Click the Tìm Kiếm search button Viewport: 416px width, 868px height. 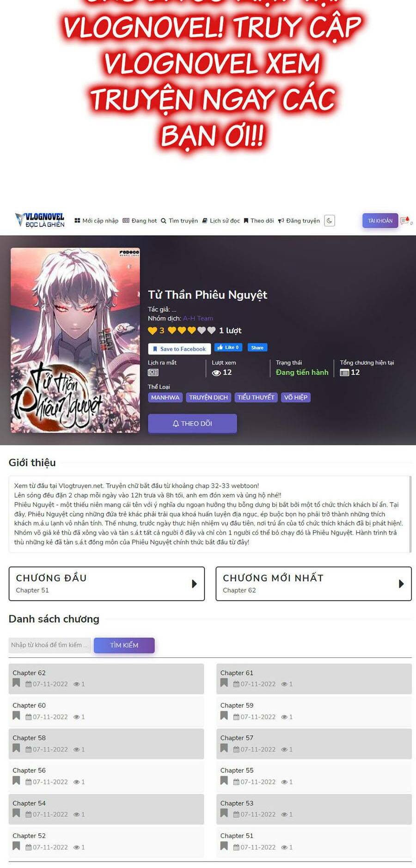(x=124, y=645)
